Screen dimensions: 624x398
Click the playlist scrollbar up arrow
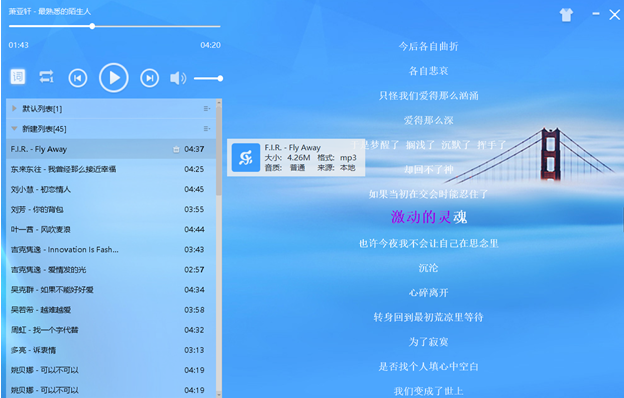pos(219,103)
